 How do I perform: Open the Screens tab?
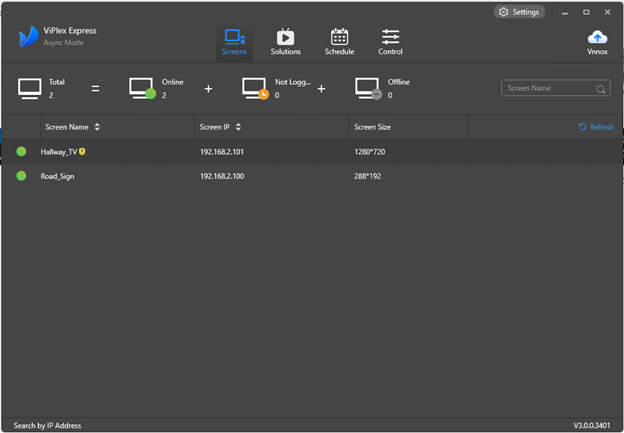(x=234, y=42)
